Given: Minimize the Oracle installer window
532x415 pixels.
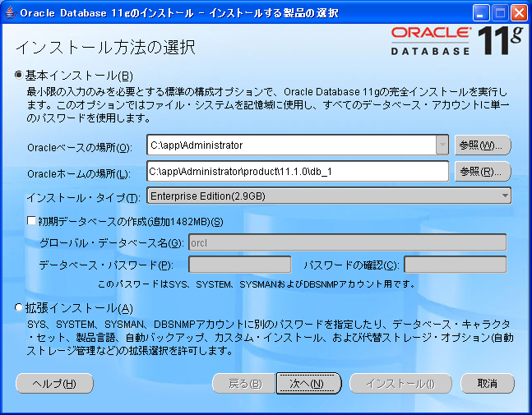Looking at the screenshot, I should (481, 13).
